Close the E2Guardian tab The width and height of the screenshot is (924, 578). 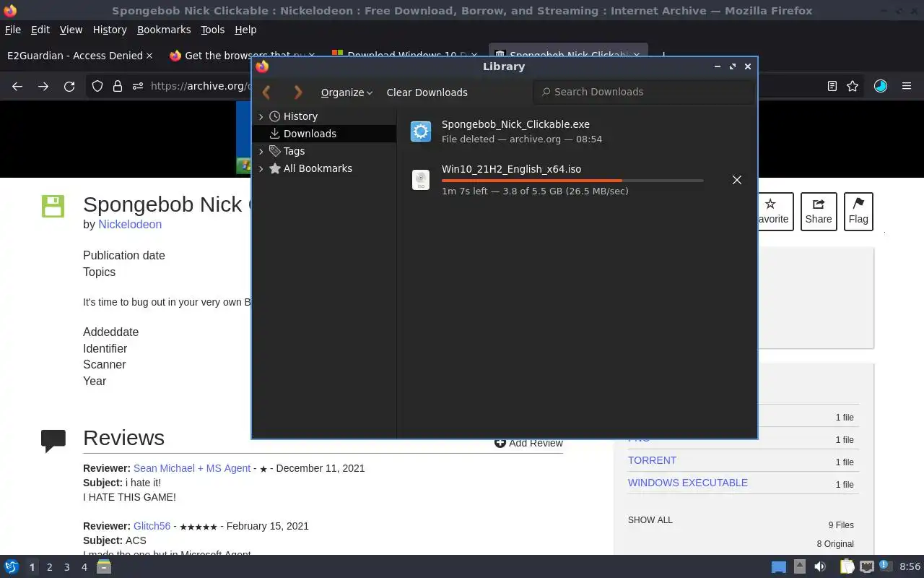[149, 56]
